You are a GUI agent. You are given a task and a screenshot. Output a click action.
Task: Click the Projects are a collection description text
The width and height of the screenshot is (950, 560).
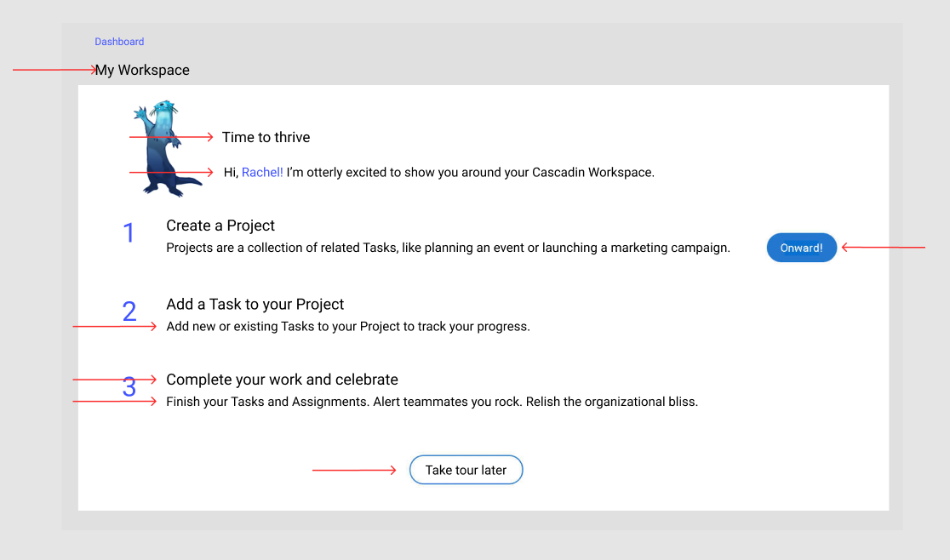[x=449, y=248]
